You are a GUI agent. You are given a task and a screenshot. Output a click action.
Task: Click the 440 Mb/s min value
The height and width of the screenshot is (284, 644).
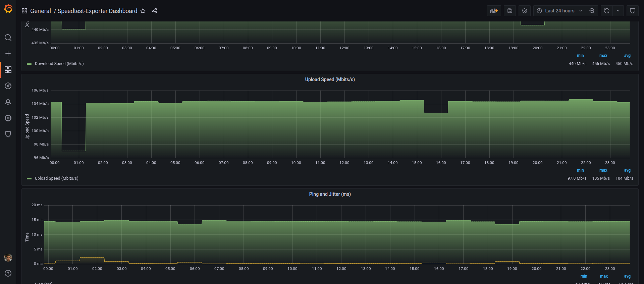click(578, 64)
